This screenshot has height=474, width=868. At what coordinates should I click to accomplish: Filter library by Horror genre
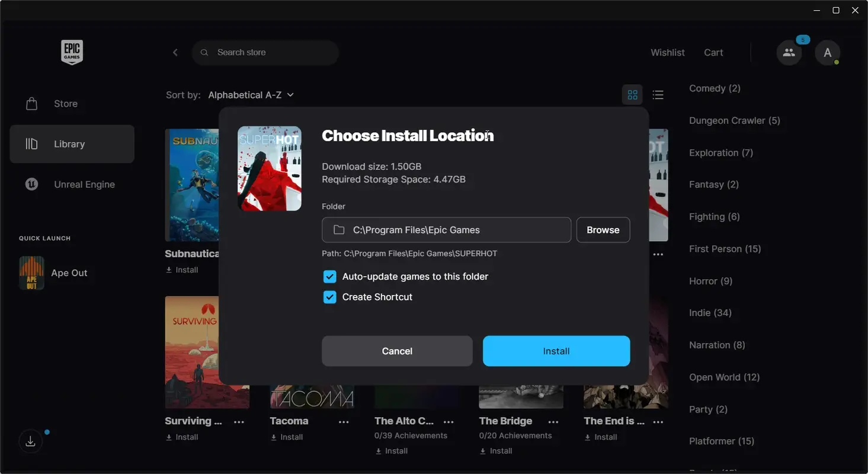710,281
